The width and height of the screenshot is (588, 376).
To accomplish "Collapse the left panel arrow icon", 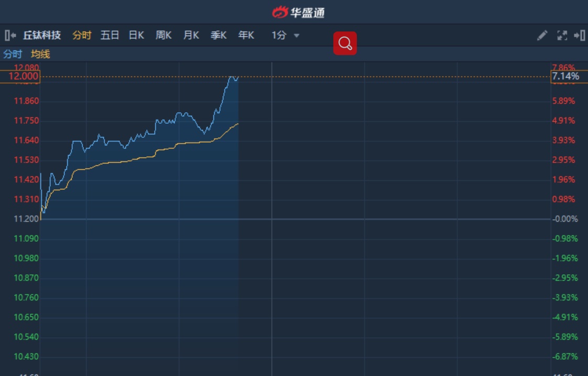I will pos(10,36).
